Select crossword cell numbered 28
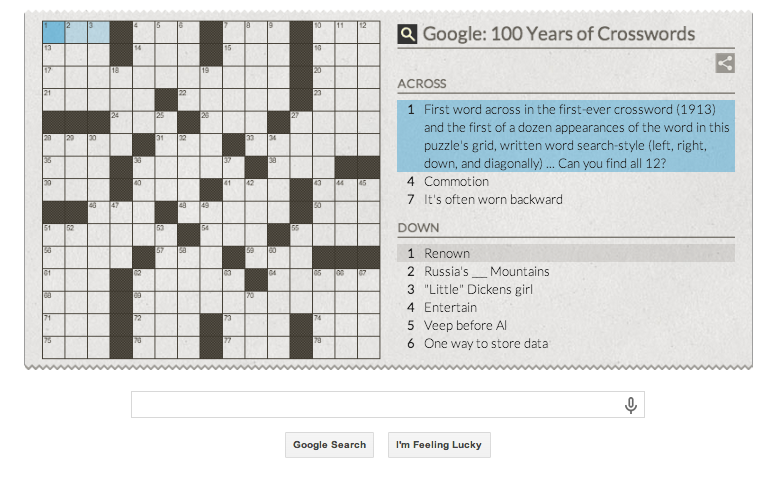772x482 pixels. (x=54, y=145)
